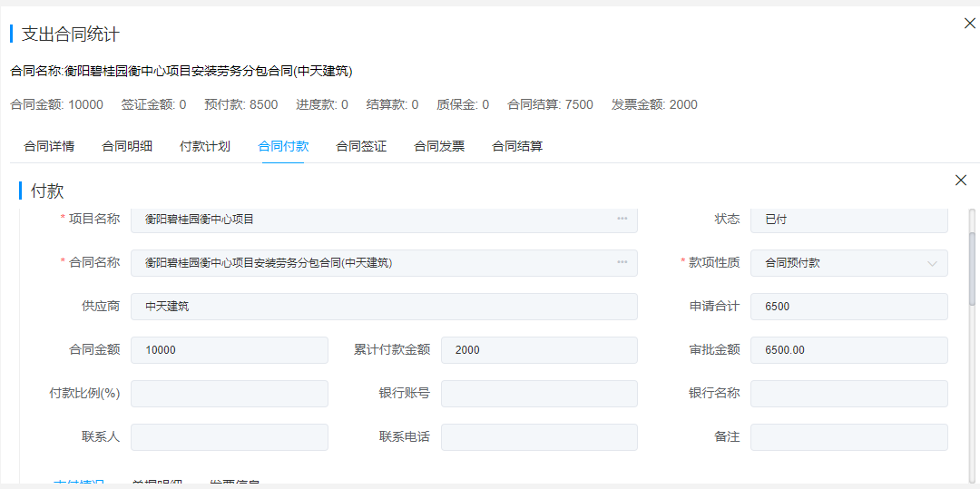Open ellipsis picker in 项目名称 field
This screenshot has width=980, height=489.
[x=622, y=219]
